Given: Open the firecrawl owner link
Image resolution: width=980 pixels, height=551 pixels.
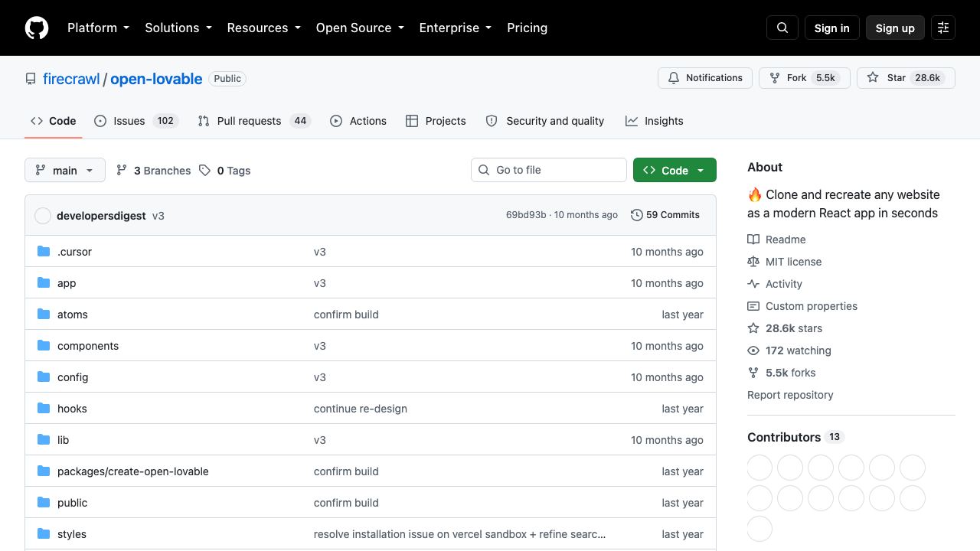Looking at the screenshot, I should 71,79.
